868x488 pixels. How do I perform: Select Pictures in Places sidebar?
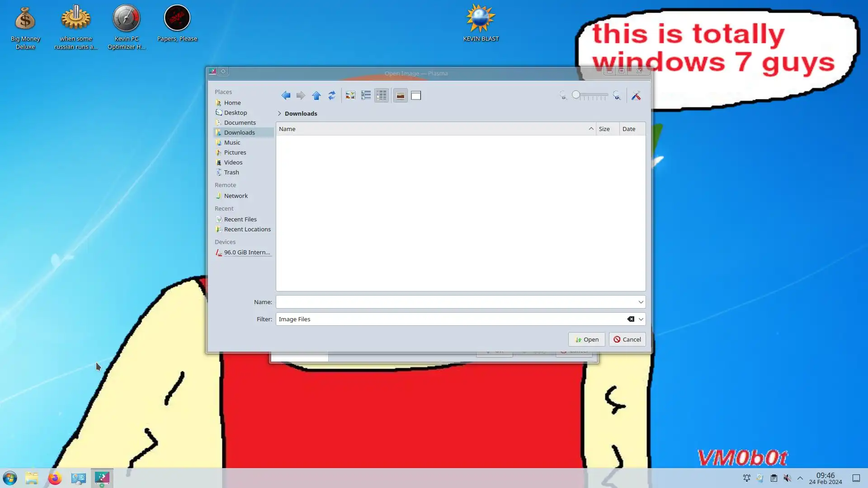point(235,152)
